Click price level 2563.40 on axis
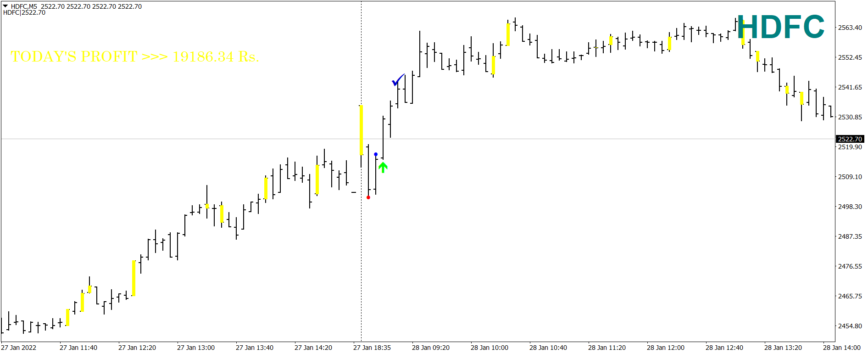Viewport: 868px width, 354px height. (850, 28)
